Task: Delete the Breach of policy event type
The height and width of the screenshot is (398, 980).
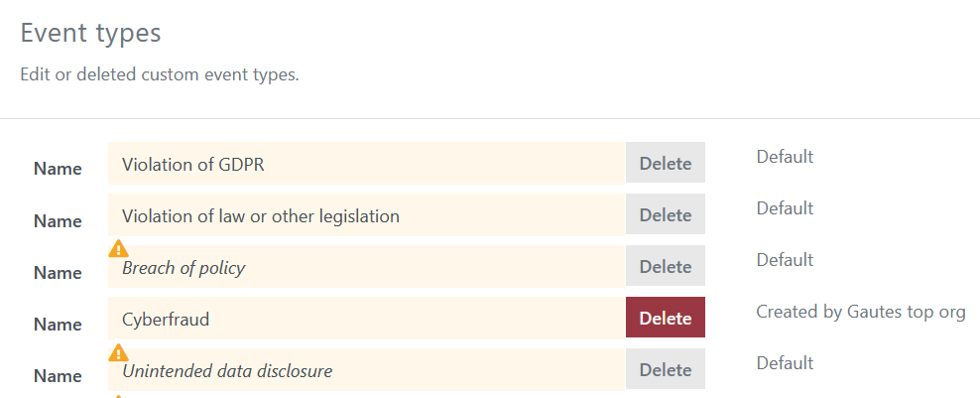Action: click(665, 267)
